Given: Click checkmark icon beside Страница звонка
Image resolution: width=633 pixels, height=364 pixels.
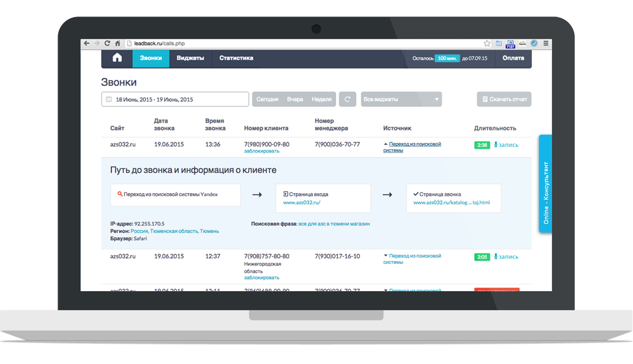Looking at the screenshot, I should [x=416, y=194].
